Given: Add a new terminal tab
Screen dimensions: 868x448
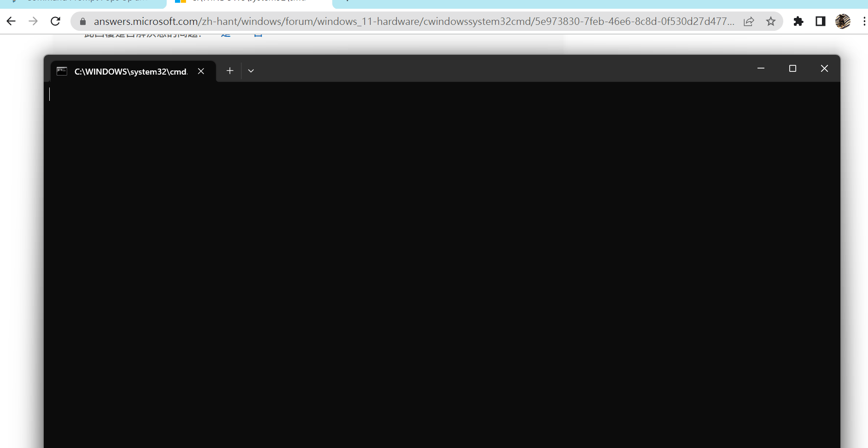Looking at the screenshot, I should tap(230, 70).
